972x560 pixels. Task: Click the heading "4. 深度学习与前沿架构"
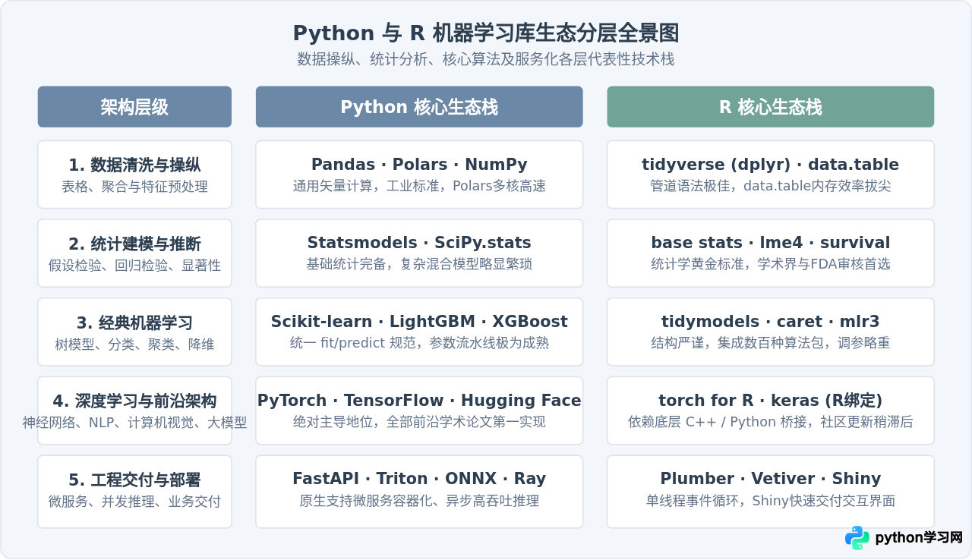[x=134, y=401]
